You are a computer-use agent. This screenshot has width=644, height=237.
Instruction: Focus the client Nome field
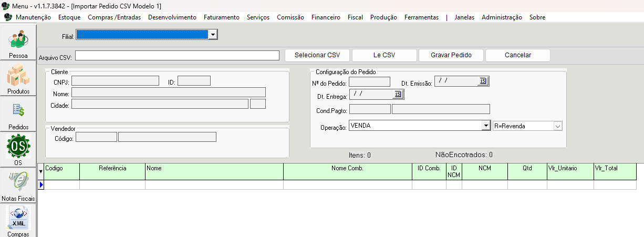coord(169,92)
